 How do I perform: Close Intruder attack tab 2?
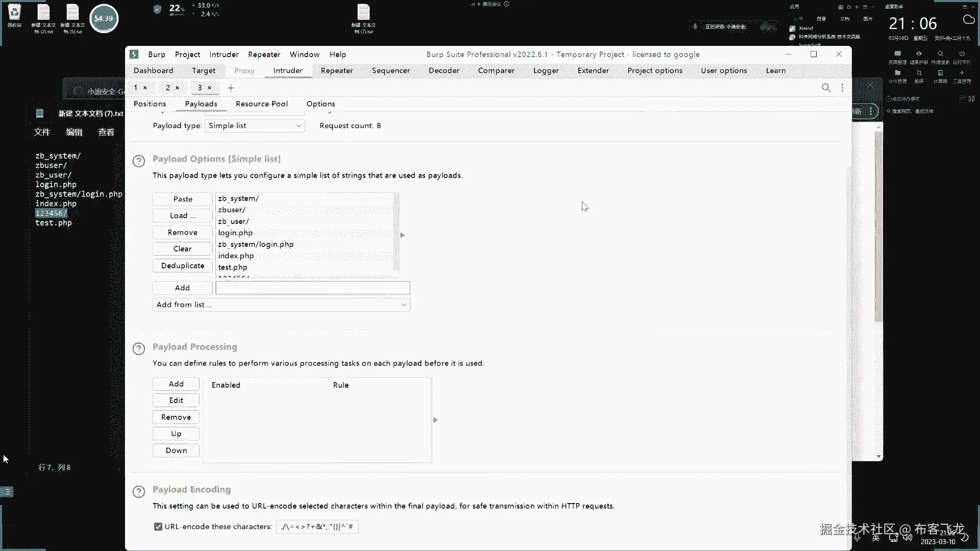[177, 88]
